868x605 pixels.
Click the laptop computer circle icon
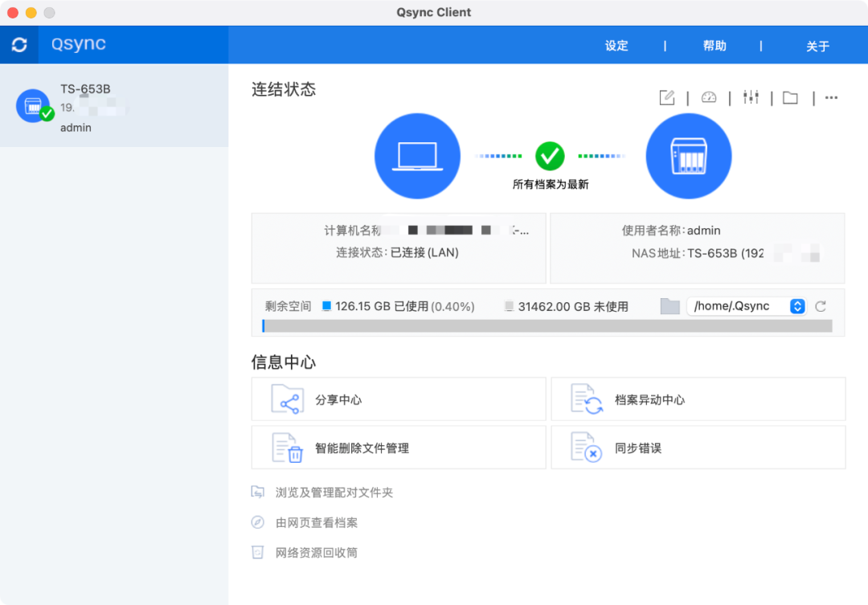(417, 156)
